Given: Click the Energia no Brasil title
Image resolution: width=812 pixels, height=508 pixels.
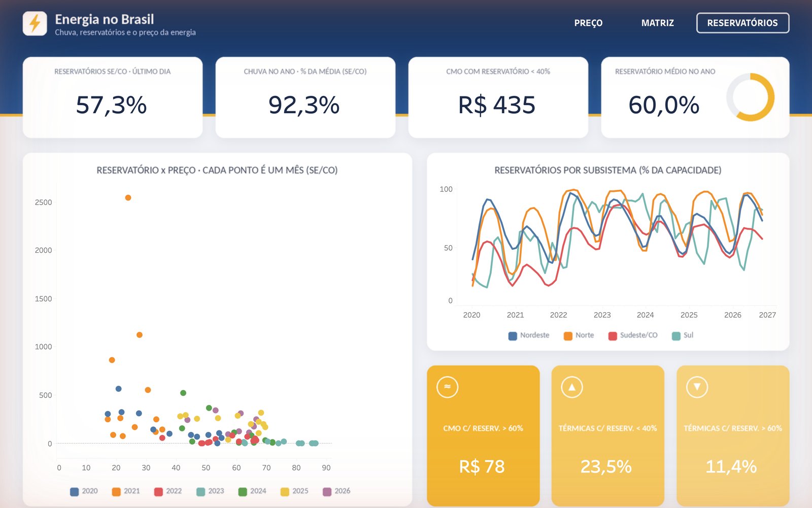Looking at the screenshot, I should [105, 19].
